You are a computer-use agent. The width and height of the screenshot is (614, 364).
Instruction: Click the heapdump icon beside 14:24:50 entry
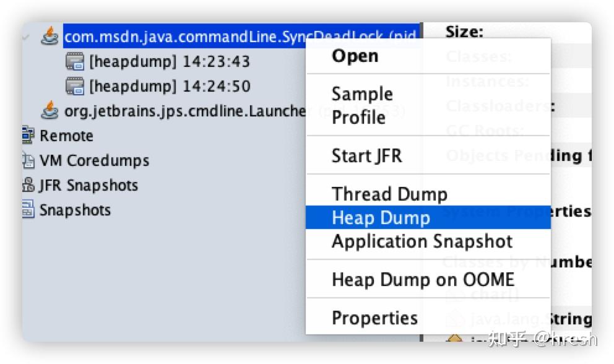(76, 86)
